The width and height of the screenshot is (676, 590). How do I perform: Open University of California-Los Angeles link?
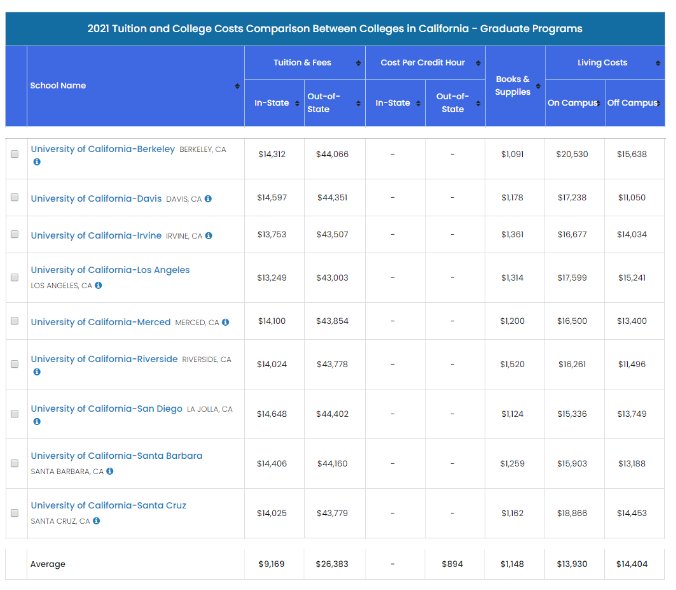pyautogui.click(x=110, y=270)
